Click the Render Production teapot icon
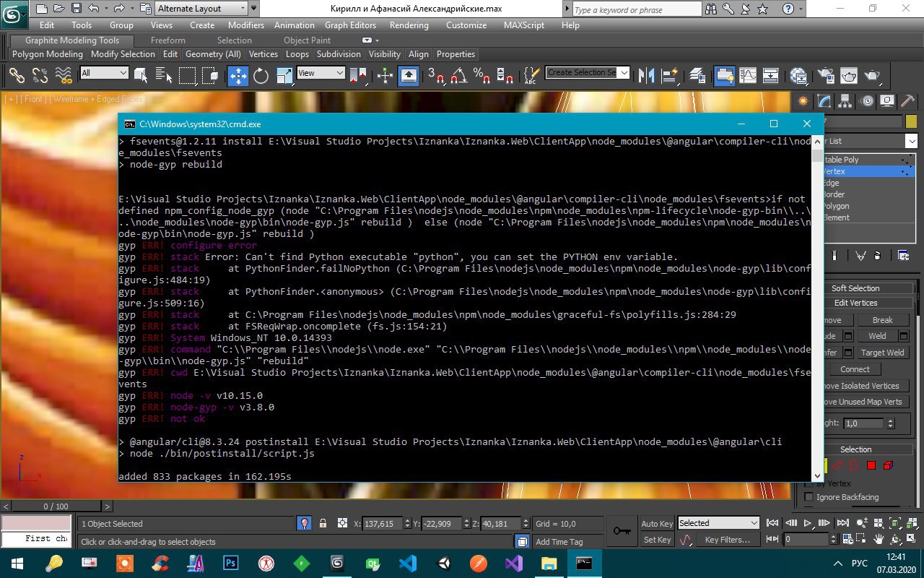The width and height of the screenshot is (924, 578). click(x=871, y=75)
